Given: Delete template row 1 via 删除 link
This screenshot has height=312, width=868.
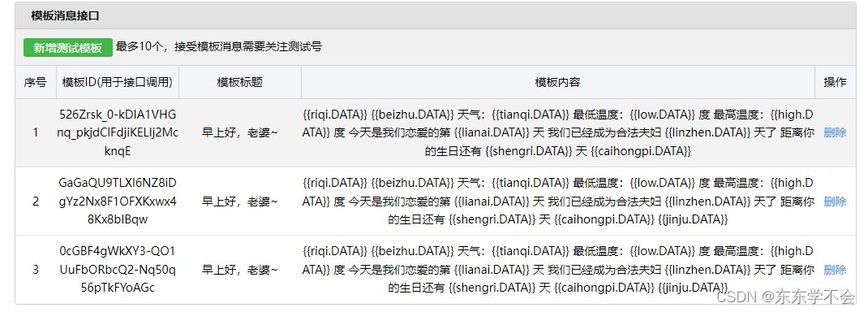Looking at the screenshot, I should tap(835, 133).
